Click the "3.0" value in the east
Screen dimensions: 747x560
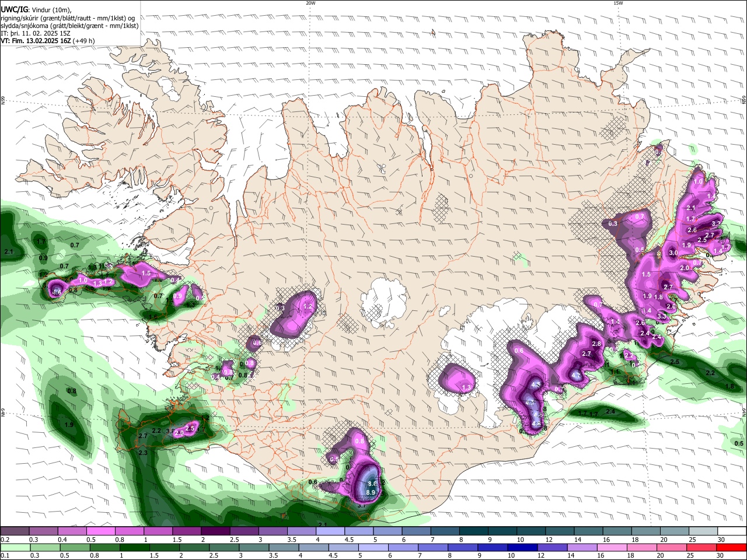[673, 253]
